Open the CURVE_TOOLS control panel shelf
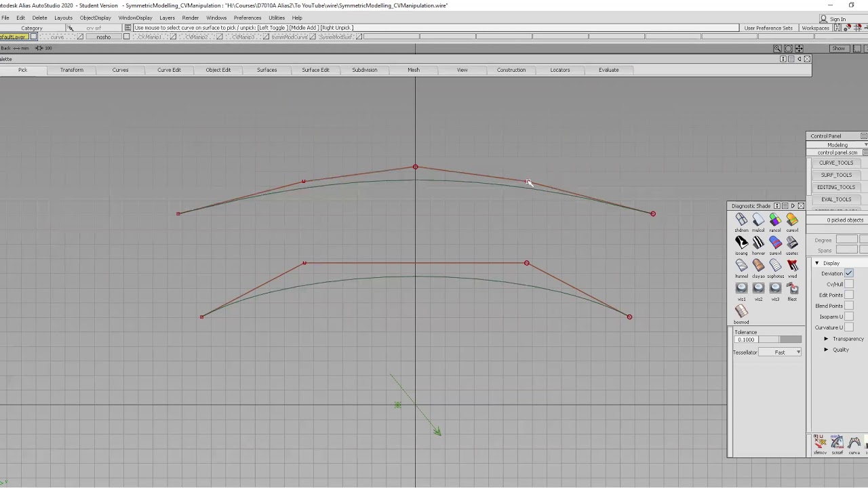This screenshot has height=488, width=868. 836,163
